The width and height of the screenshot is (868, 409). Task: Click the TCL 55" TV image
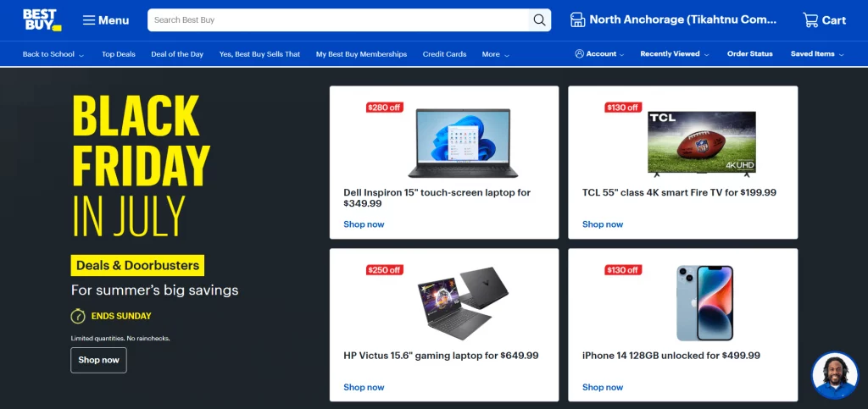pyautogui.click(x=701, y=144)
